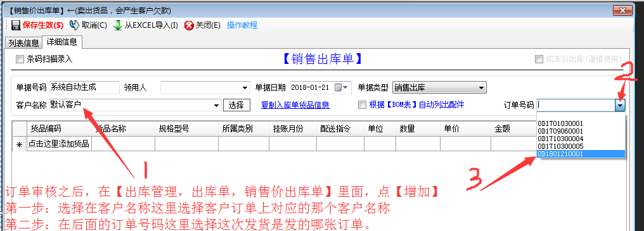Click the 从EXCEL导入 green arrow icon

point(117,25)
